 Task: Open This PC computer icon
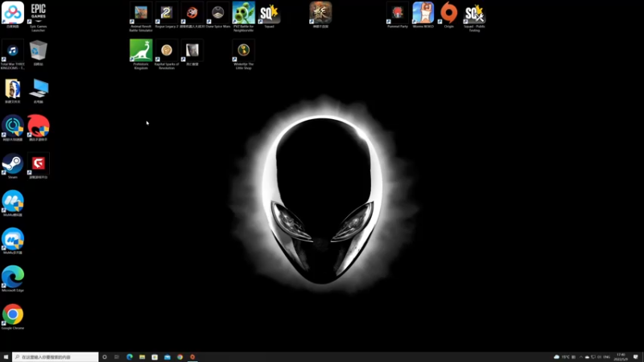(38, 90)
